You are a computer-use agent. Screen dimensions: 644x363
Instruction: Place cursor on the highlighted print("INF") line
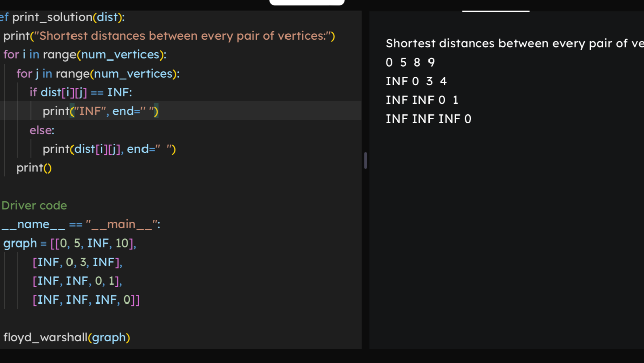101,111
